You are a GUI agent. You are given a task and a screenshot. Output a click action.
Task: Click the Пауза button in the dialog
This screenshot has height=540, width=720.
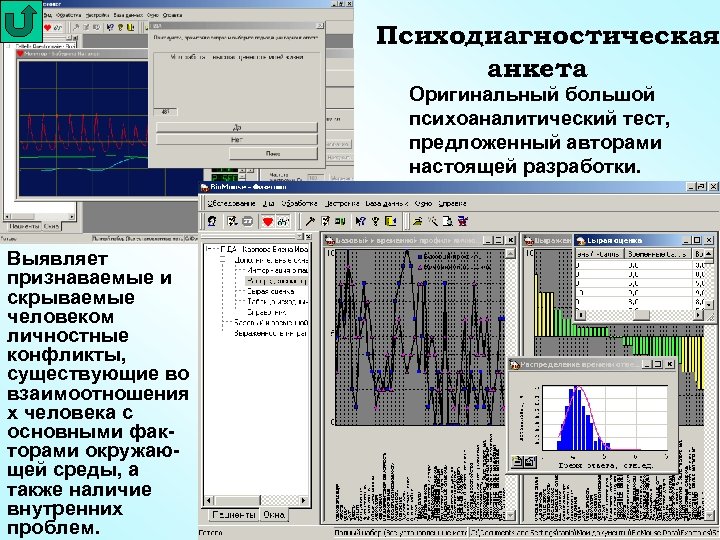273,153
